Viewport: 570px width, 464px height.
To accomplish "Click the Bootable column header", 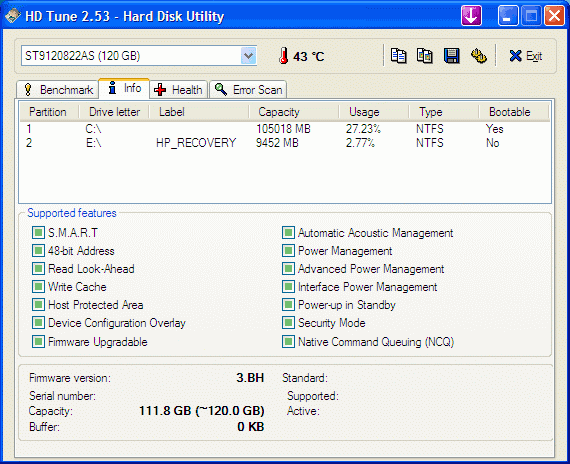I will [x=513, y=112].
